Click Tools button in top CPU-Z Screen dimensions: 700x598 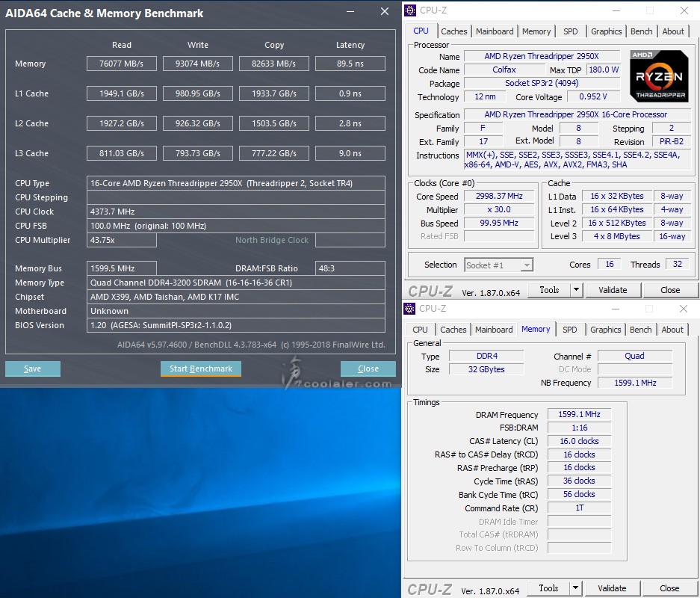[549, 290]
